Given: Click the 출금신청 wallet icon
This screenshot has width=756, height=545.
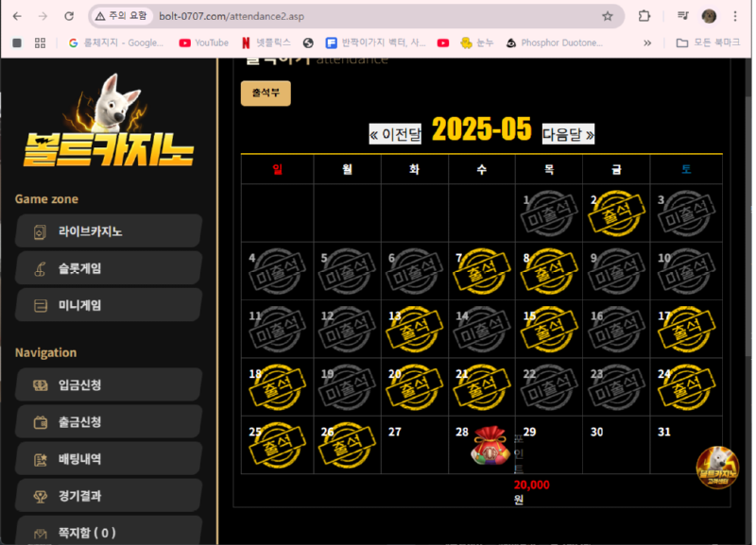Looking at the screenshot, I should pyautogui.click(x=41, y=422).
